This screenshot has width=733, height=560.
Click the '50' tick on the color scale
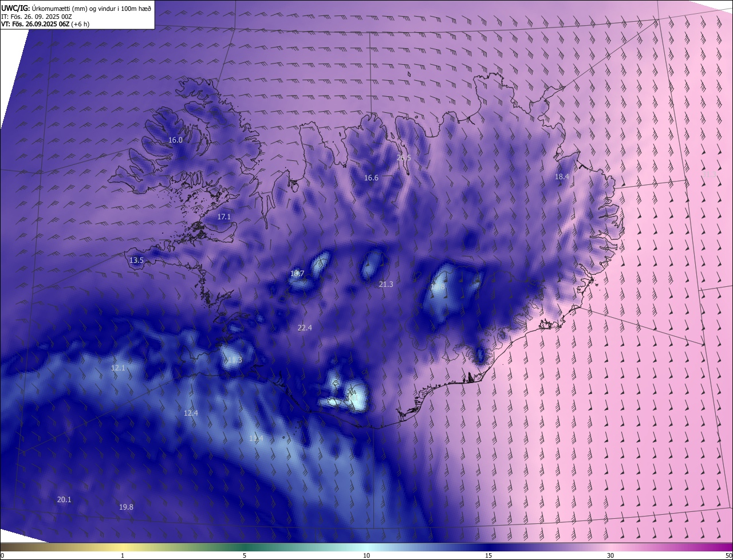click(x=728, y=555)
